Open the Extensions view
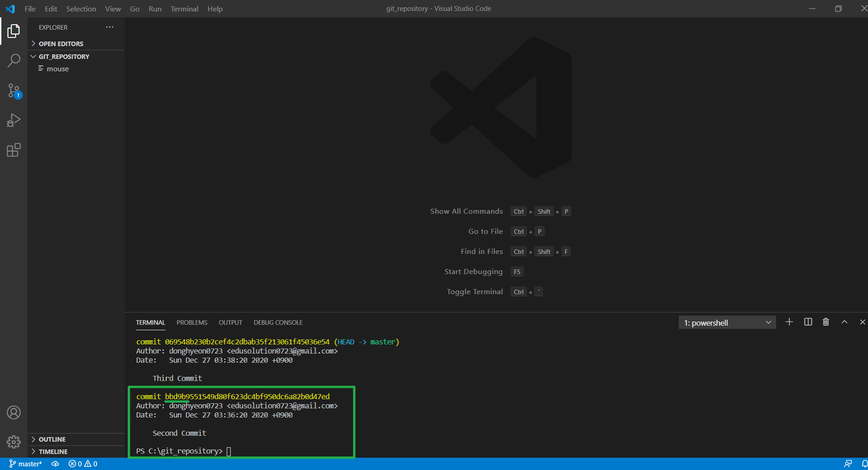 click(x=14, y=150)
